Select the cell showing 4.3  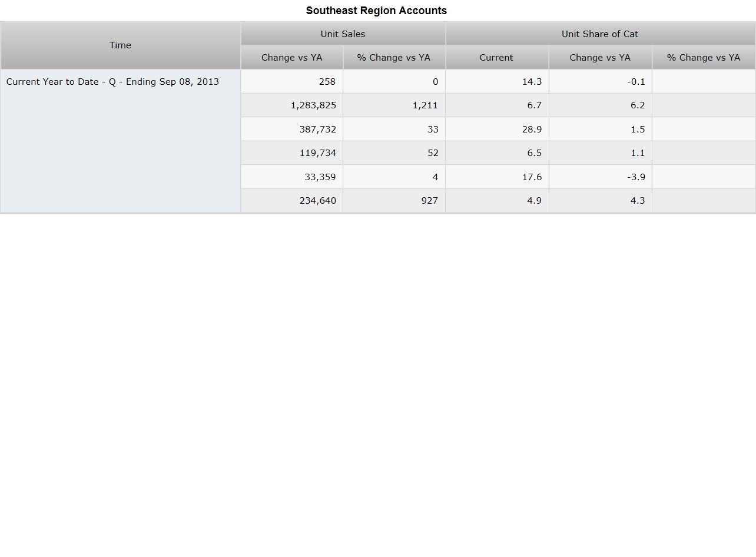pyautogui.click(x=600, y=201)
